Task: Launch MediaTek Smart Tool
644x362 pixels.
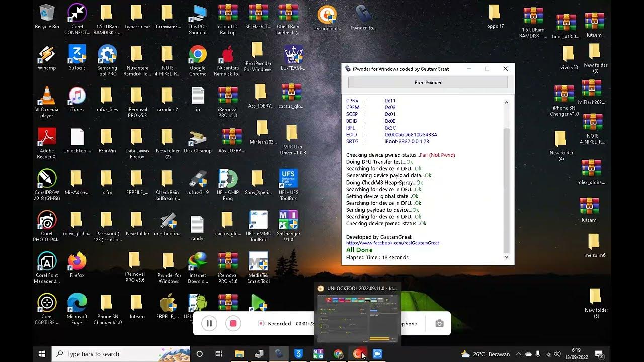Action: (258, 268)
